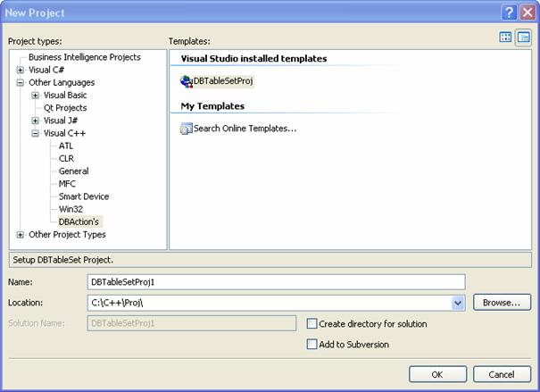Open the Search Online Templates icon
540x392 pixels.
186,129
